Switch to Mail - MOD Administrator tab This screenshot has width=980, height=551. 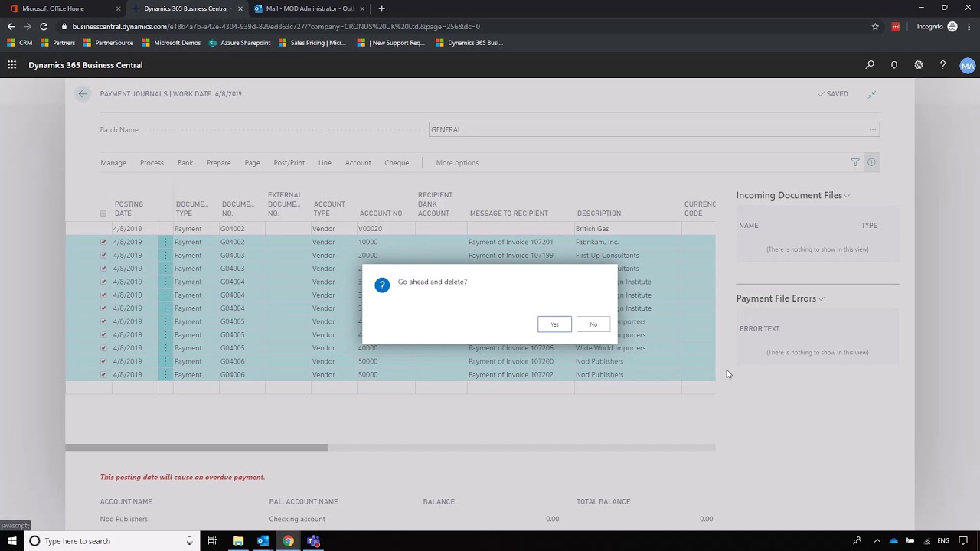point(309,8)
